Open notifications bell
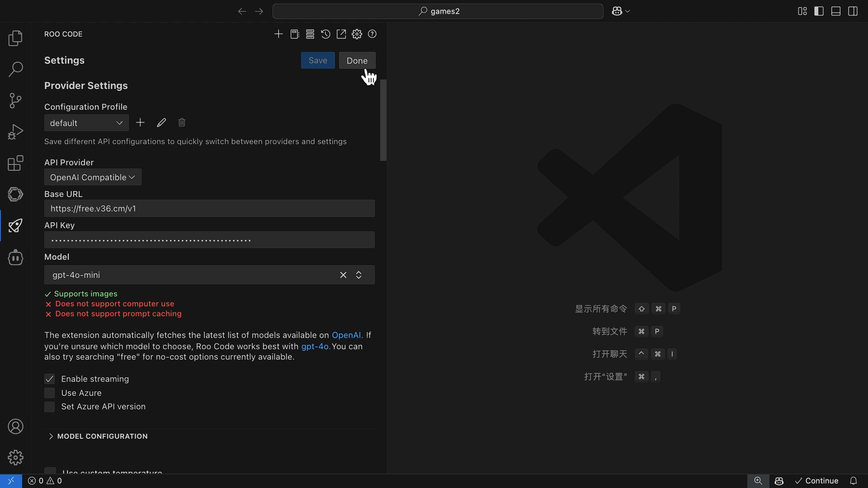Image resolution: width=868 pixels, height=488 pixels. pyautogui.click(x=854, y=481)
